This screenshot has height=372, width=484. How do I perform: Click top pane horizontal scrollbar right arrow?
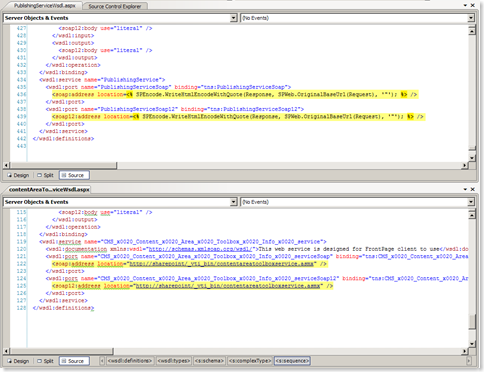click(465, 165)
